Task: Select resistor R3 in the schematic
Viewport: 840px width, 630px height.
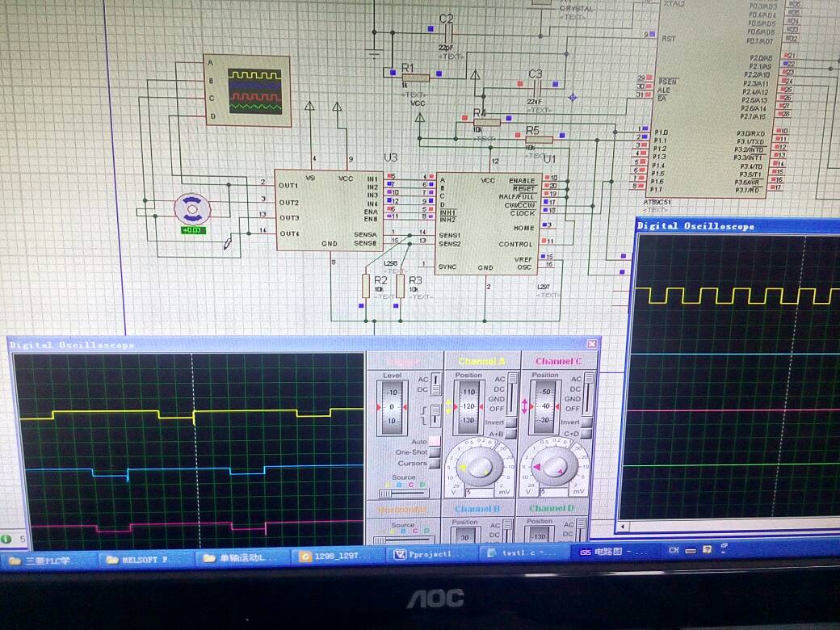Action: [400, 286]
